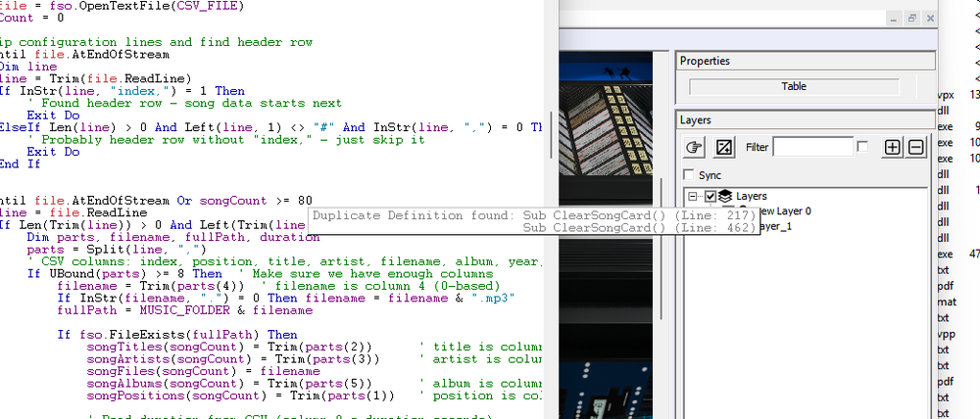Click the expand all plus icon

893,148
